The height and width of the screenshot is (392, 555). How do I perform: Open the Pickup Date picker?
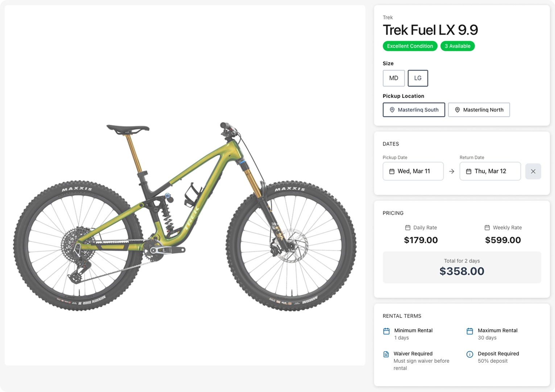pos(414,171)
